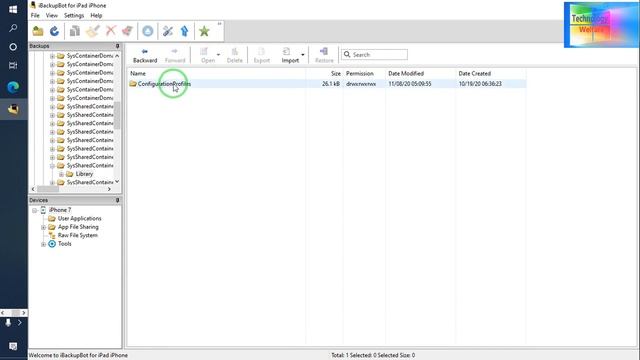Click the 10/19/20 date created cell
The height and width of the screenshot is (360, 640).
pos(480,84)
